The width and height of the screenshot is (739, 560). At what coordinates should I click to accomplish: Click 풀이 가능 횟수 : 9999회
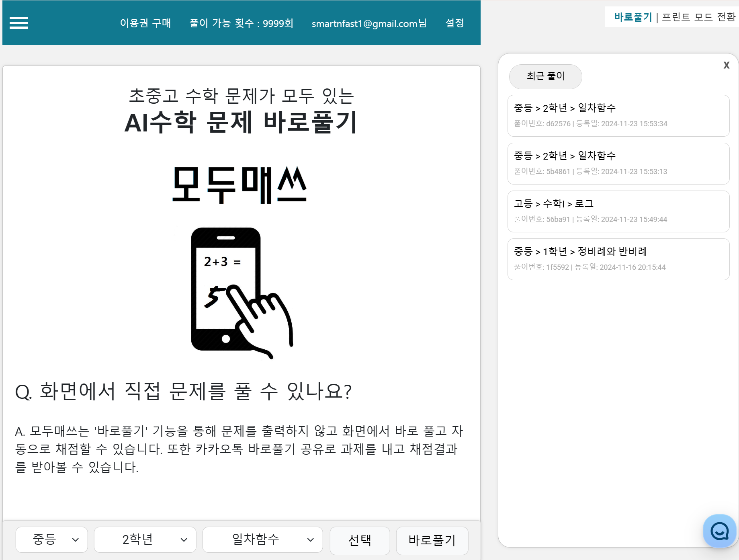click(241, 23)
